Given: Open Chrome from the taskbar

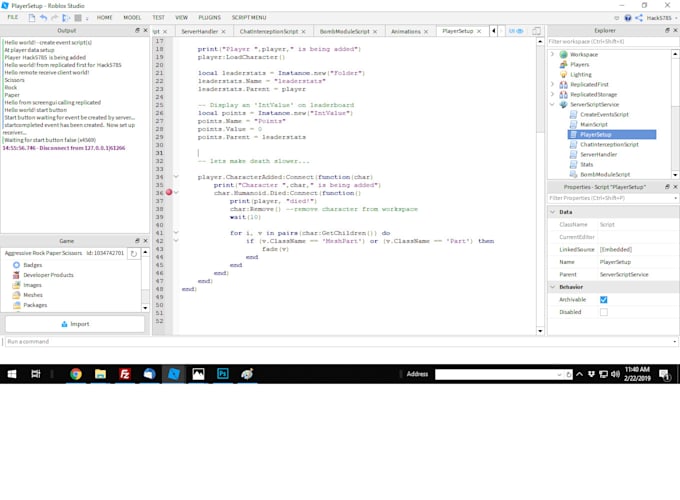Looking at the screenshot, I should point(76,374).
